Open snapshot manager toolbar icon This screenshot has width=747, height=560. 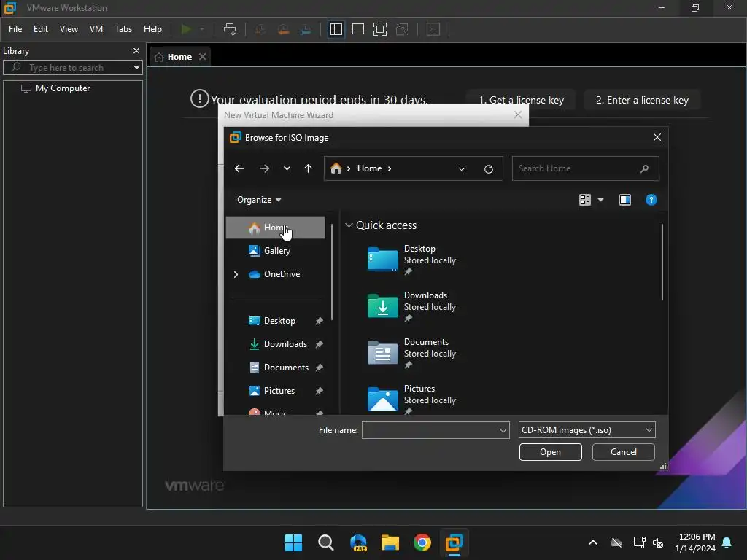coord(306,29)
